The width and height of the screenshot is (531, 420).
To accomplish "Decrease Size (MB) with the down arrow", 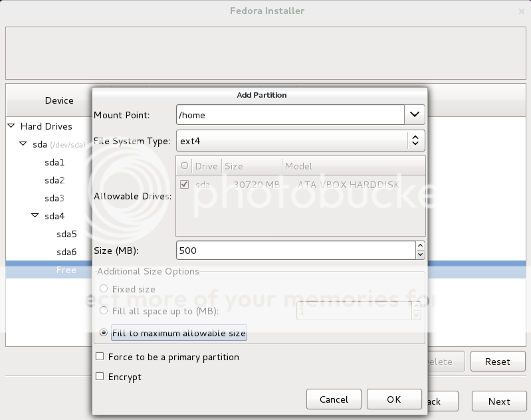I will coord(420,255).
